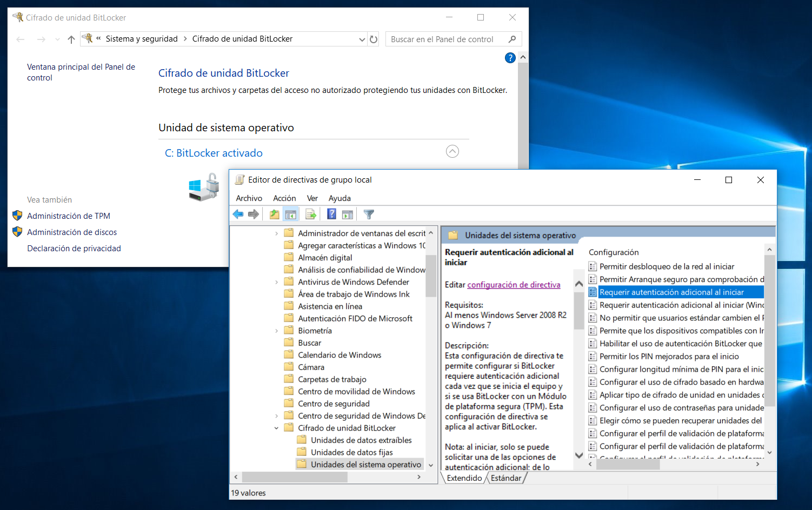This screenshot has width=812, height=510.
Task: Open Administración de discos
Action: point(71,232)
